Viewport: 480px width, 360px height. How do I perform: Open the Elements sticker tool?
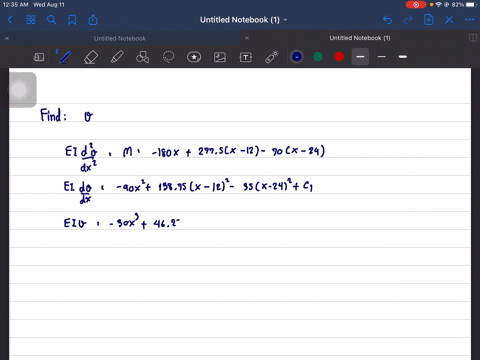pyautogui.click(x=194, y=57)
